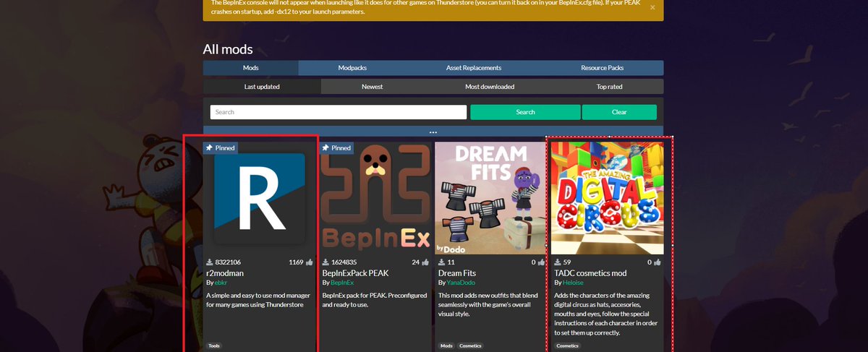Click the download icon for Dream Fits
Viewport: 868px width, 352px height.
point(441,262)
